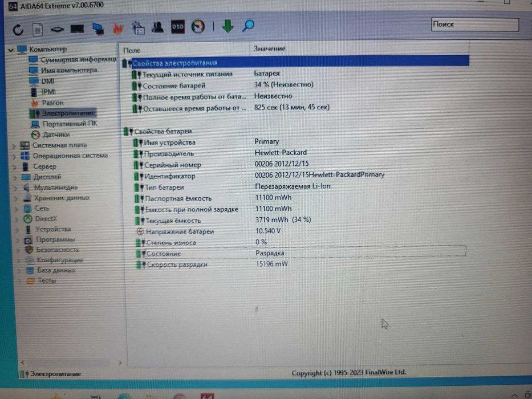This screenshot has height=399, width=532.
Task: Select Электропитание in the tree
Action: 62,113
